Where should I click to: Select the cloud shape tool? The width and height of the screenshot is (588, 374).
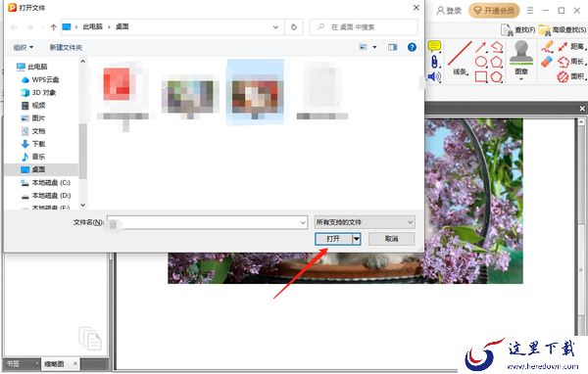497,76
